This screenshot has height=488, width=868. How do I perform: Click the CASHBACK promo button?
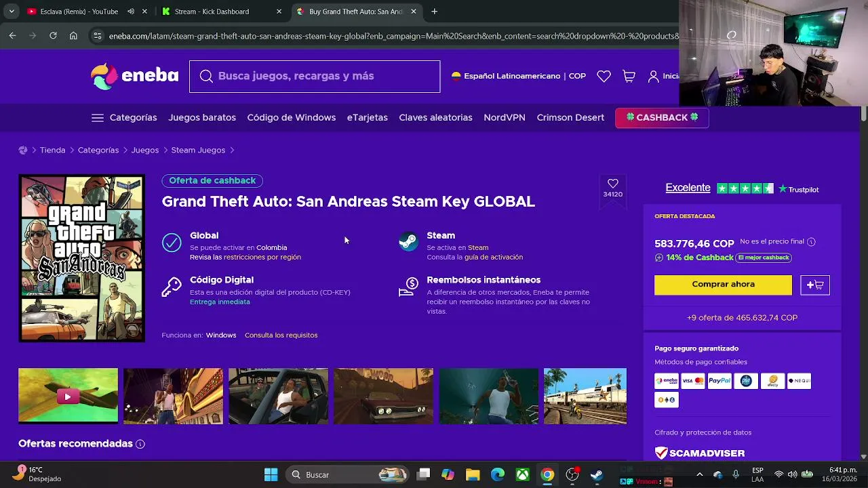662,118
